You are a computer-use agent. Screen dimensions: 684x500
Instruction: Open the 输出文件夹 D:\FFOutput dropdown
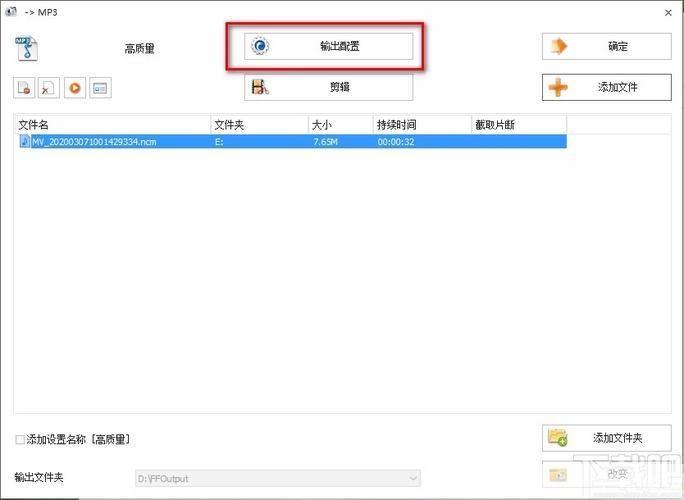click(x=278, y=478)
